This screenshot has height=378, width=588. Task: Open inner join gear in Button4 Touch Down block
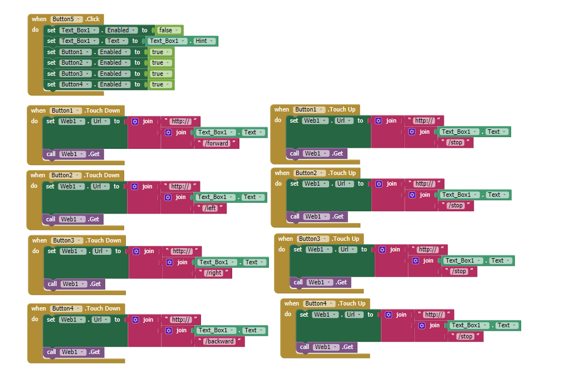pos(169,330)
